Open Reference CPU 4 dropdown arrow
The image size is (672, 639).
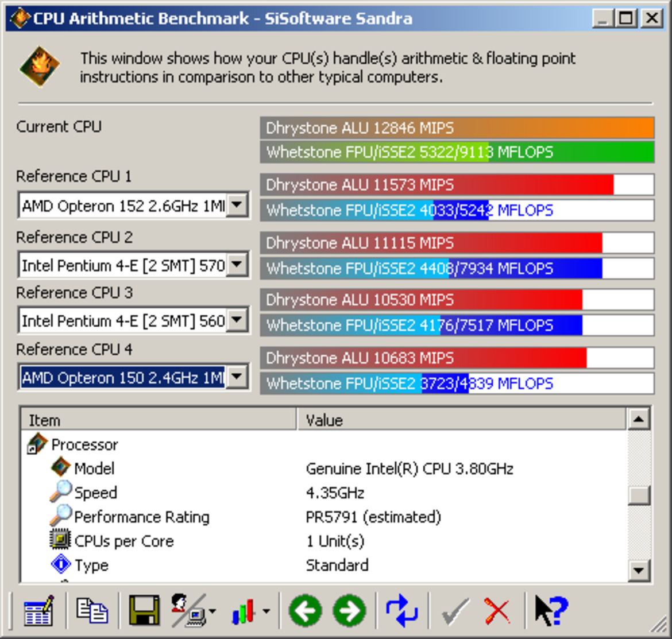(x=237, y=377)
